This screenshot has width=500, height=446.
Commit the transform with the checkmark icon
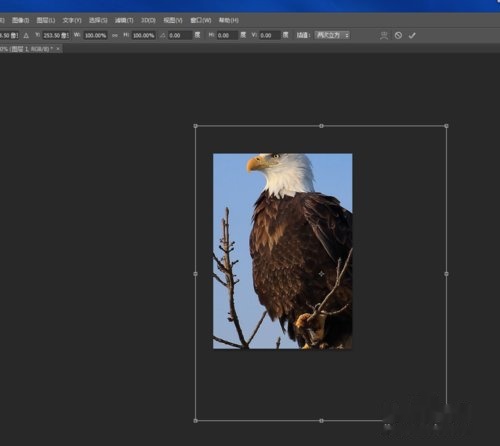pyautogui.click(x=412, y=35)
